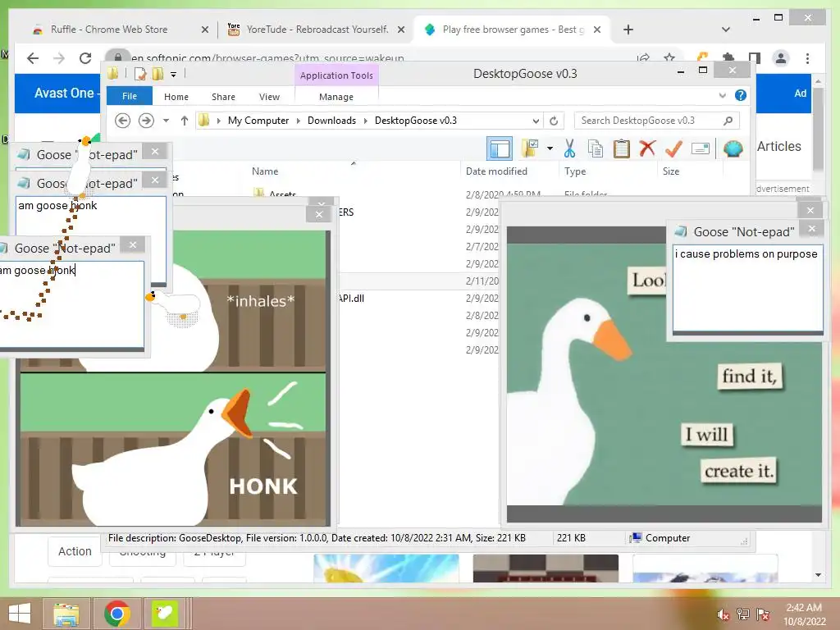The height and width of the screenshot is (630, 840).
Task: Open the File ribbon tab
Action: pyautogui.click(x=130, y=97)
